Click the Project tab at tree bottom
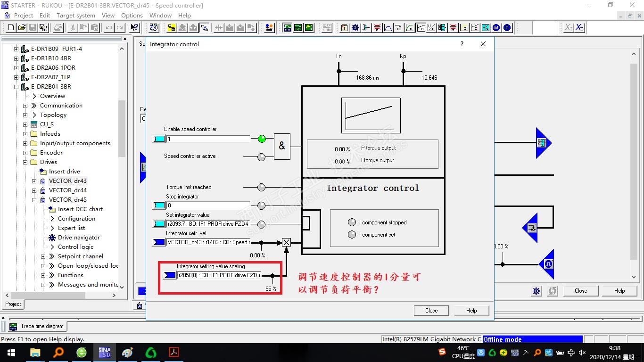 click(13, 304)
